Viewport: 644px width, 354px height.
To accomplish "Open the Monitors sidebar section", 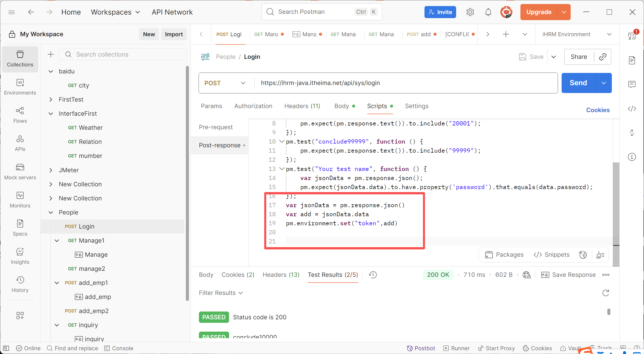I will [x=20, y=200].
